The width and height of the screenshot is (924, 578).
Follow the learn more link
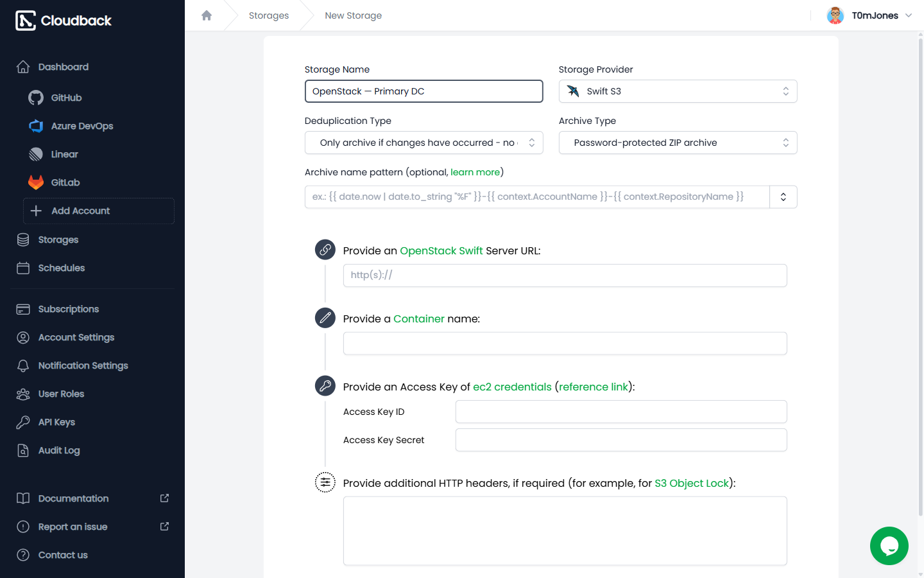pyautogui.click(x=475, y=172)
